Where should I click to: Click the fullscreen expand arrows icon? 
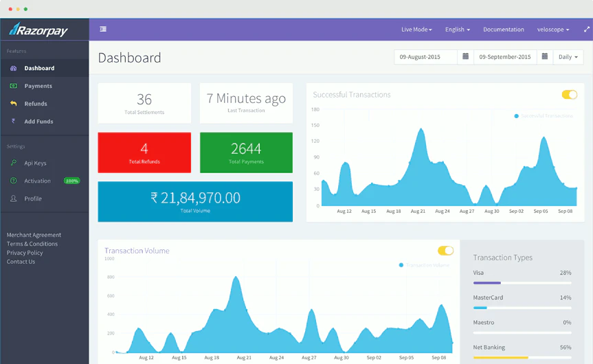coord(587,29)
